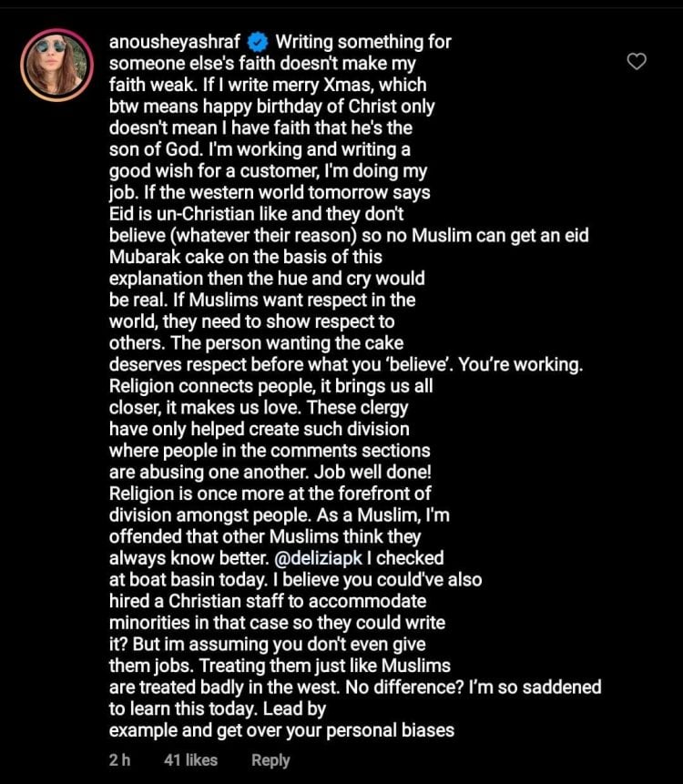Click the blue verified badge
The height and width of the screenshot is (784, 683).
tap(259, 42)
